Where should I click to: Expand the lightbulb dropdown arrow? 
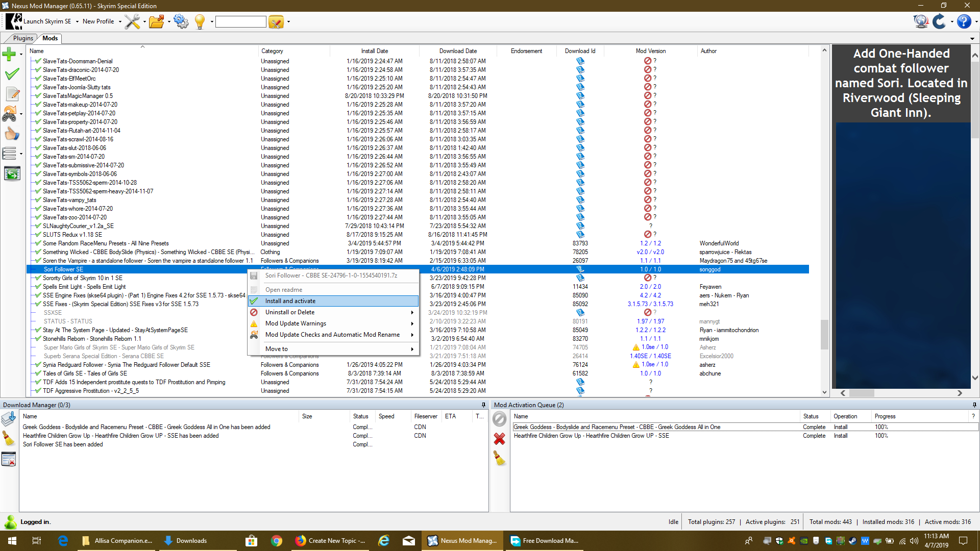click(211, 22)
